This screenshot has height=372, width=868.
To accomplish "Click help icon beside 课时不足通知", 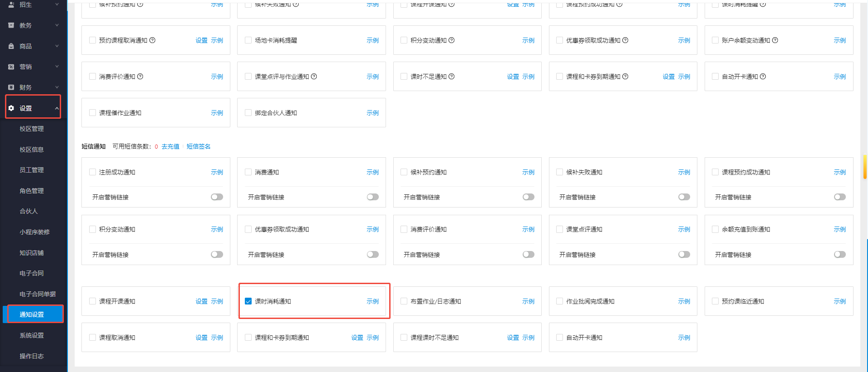I will [x=452, y=77].
